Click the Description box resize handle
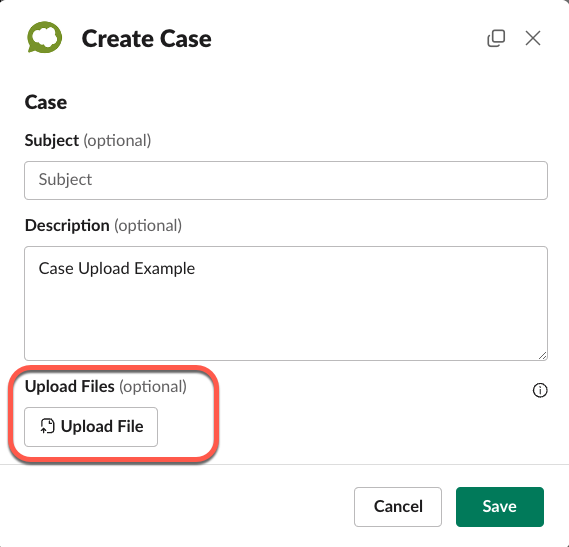The image size is (569, 547). [x=543, y=356]
